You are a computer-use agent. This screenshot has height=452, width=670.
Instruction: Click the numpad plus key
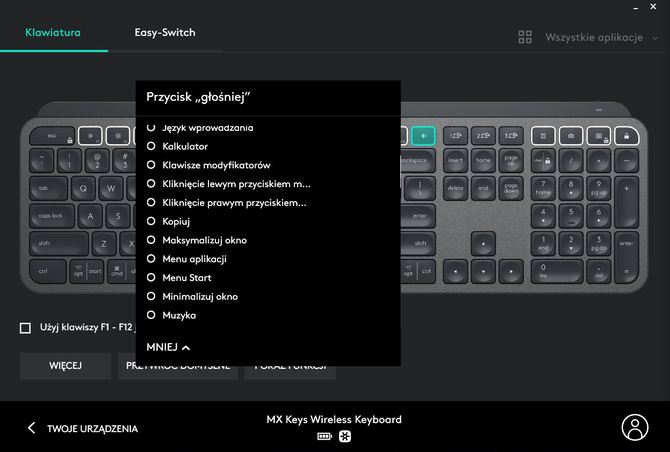tap(626, 202)
